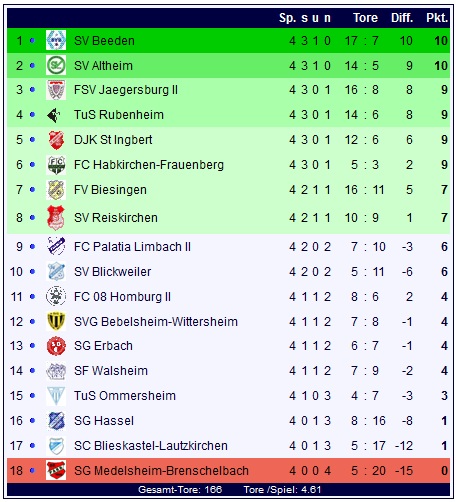Screen dimensions: 456x502
Task: Click the blue dot next to rank 1
Action: click(x=32, y=41)
